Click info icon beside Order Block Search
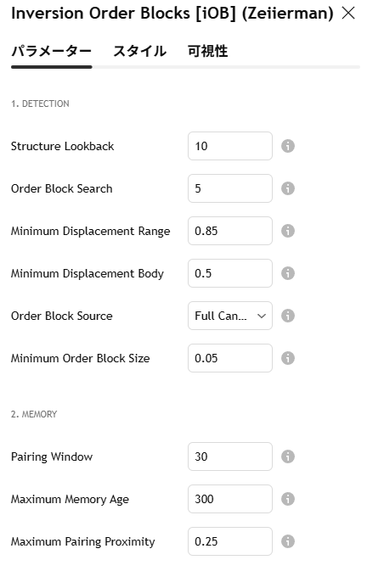Image resolution: width=367 pixels, height=588 pixels. tap(288, 188)
